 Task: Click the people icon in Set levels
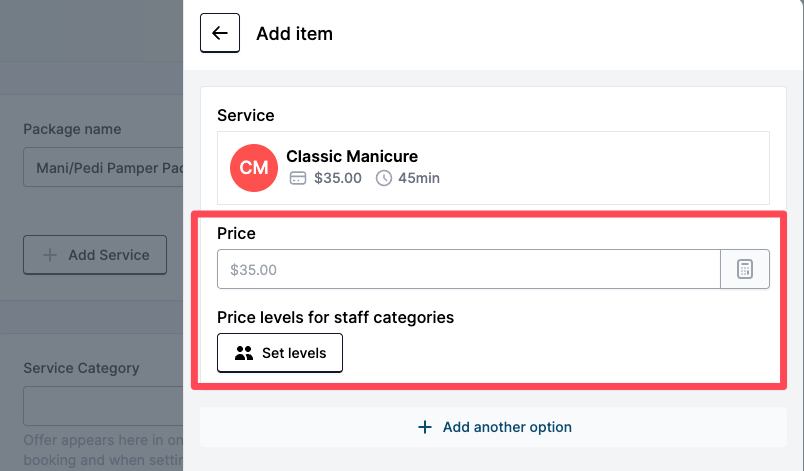pos(244,353)
